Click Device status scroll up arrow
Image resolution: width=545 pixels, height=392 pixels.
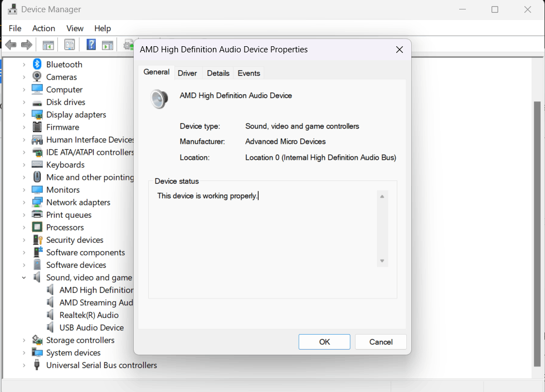tap(382, 197)
